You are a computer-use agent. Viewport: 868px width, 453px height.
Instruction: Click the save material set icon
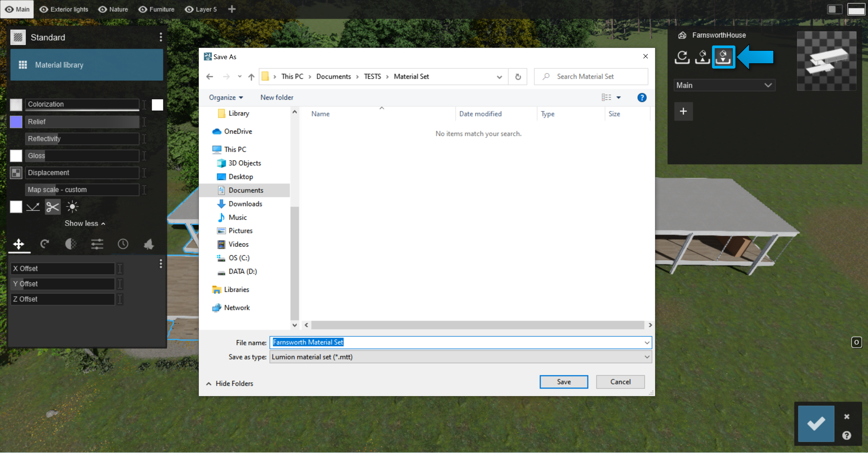coord(723,57)
